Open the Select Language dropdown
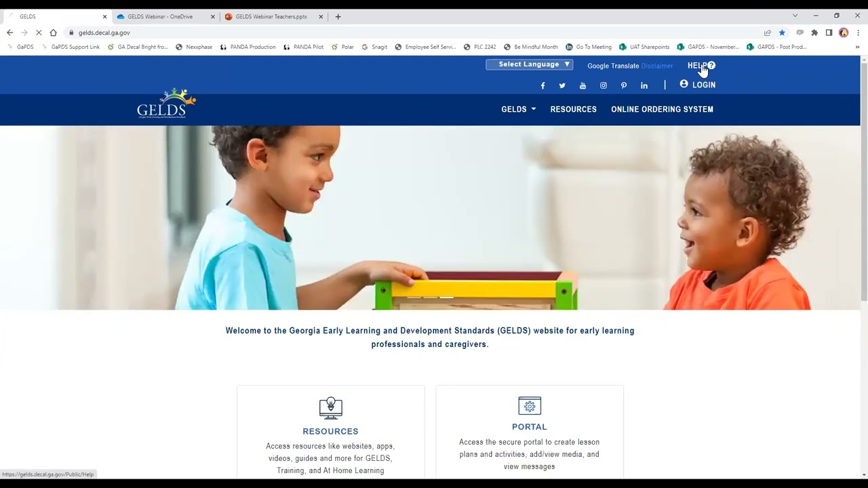Image resolution: width=868 pixels, height=488 pixels. 530,64
